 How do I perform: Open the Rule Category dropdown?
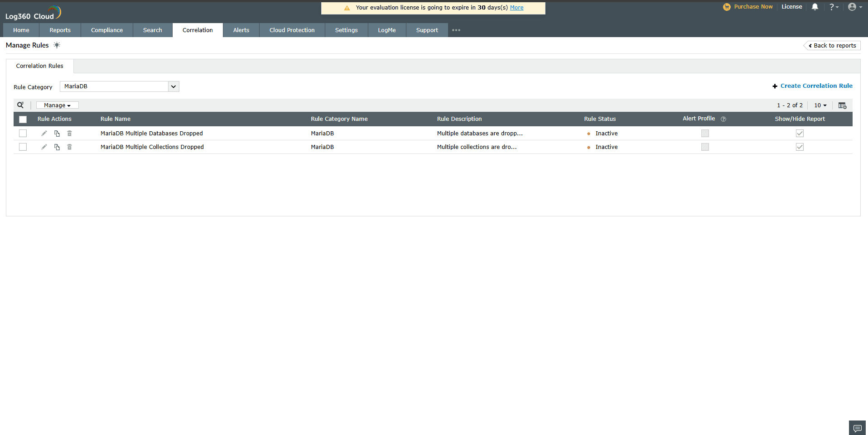pyautogui.click(x=120, y=86)
